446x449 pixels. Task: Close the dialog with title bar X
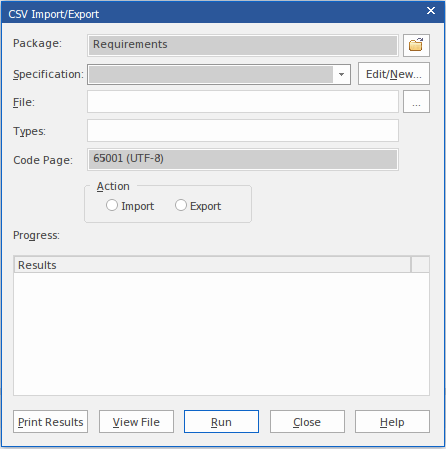[431, 11]
